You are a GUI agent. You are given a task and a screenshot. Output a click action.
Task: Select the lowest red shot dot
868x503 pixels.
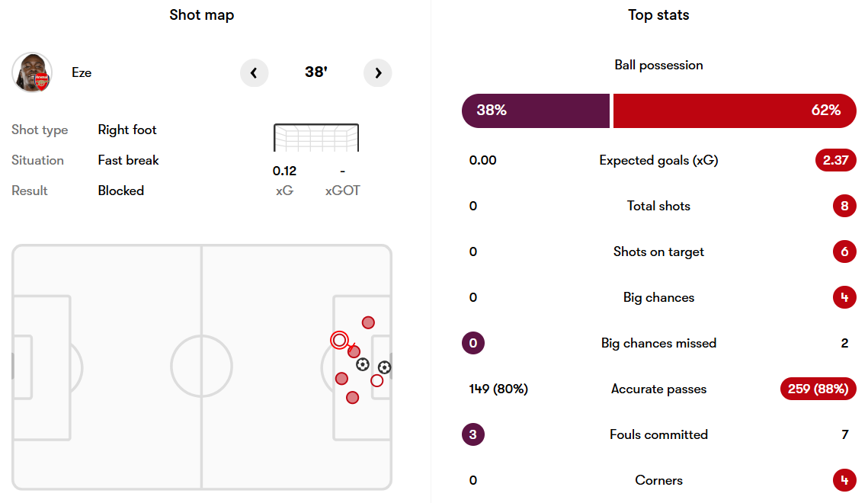[352, 397]
